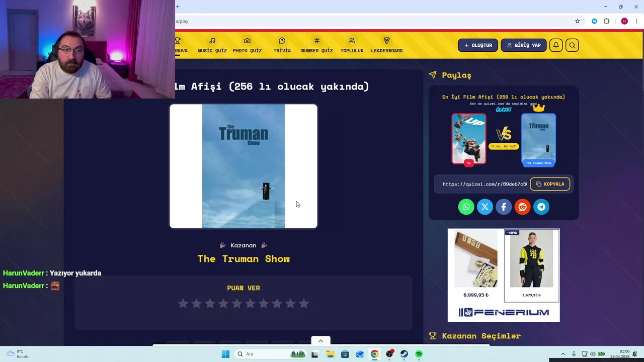Click the Chrome icon in the taskbar
644x362 pixels.
pos(374,354)
